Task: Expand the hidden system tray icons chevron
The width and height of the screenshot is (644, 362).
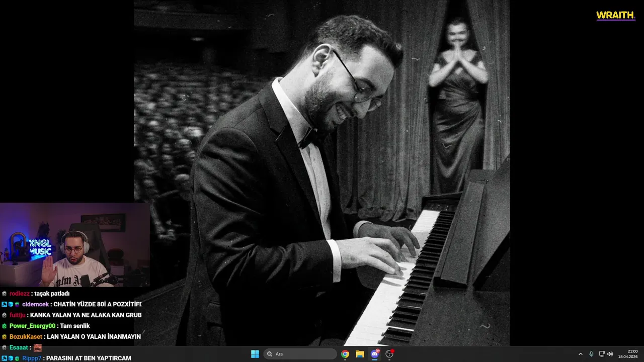Action: click(x=580, y=354)
